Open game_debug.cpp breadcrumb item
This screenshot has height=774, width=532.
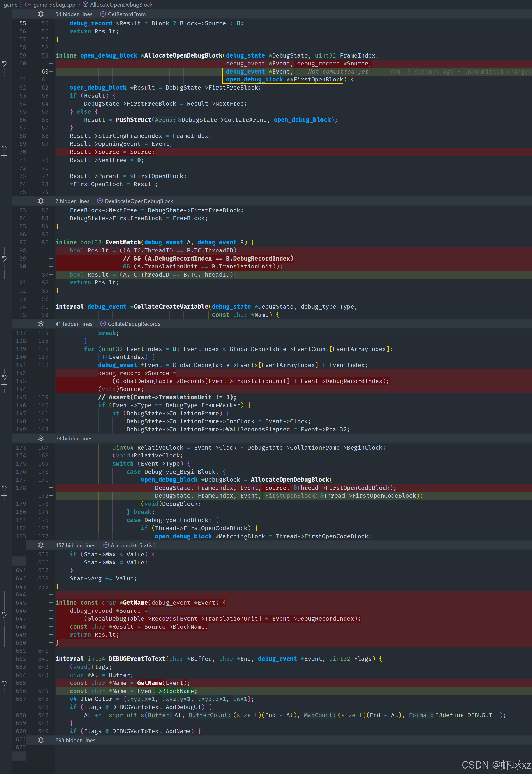pos(54,5)
